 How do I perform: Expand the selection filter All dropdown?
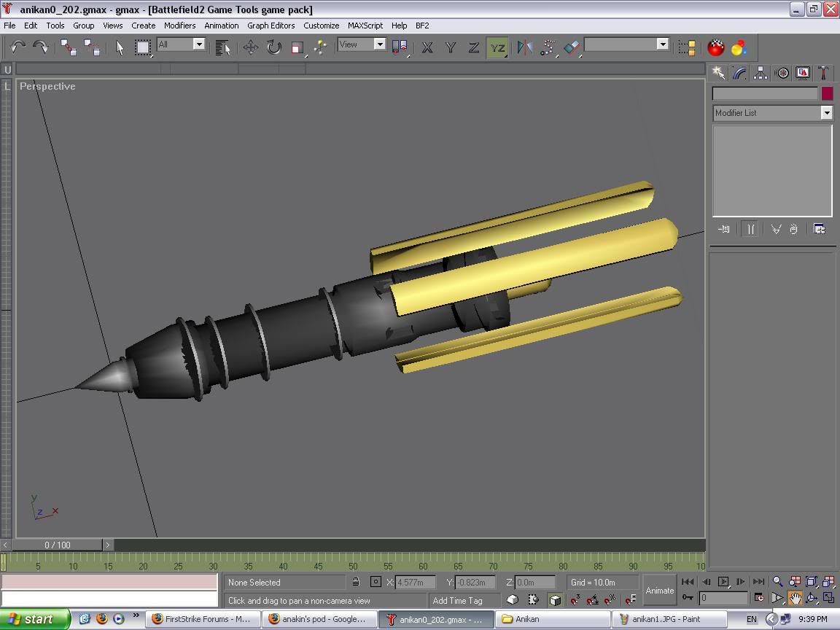199,44
